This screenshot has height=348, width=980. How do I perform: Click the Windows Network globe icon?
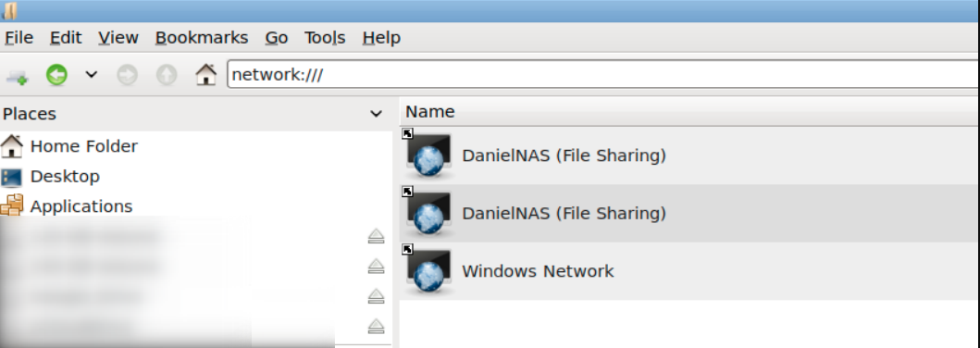[428, 272]
